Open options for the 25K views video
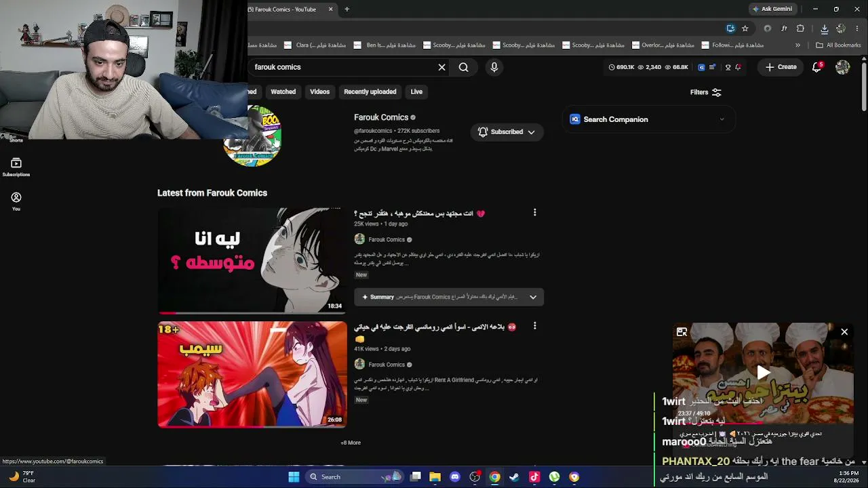 (534, 213)
